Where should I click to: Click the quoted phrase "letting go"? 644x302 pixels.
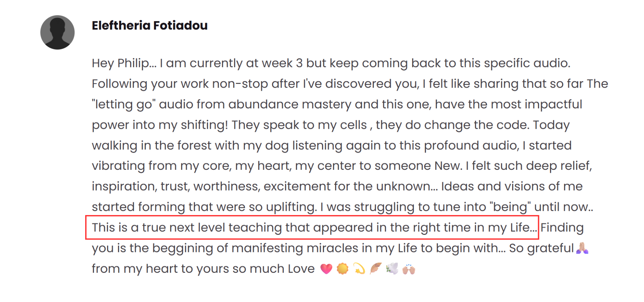point(124,104)
